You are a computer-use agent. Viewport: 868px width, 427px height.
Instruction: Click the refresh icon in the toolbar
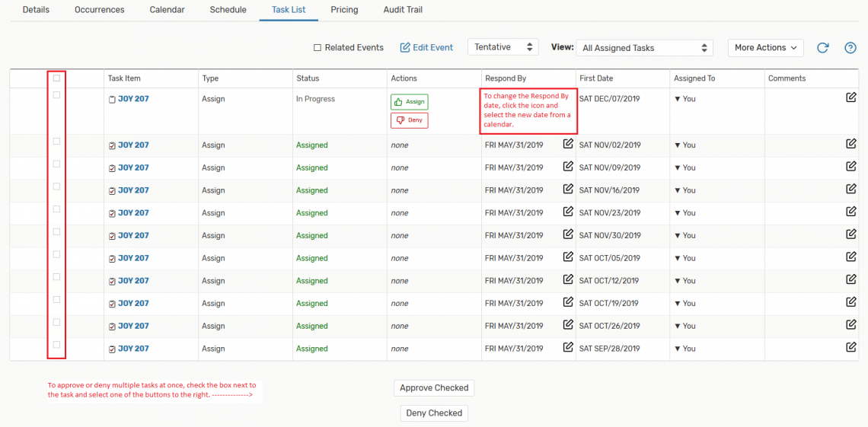tap(822, 48)
